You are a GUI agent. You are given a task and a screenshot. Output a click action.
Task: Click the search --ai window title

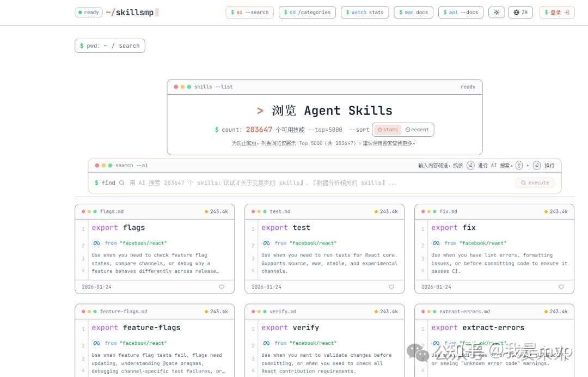[132, 166]
